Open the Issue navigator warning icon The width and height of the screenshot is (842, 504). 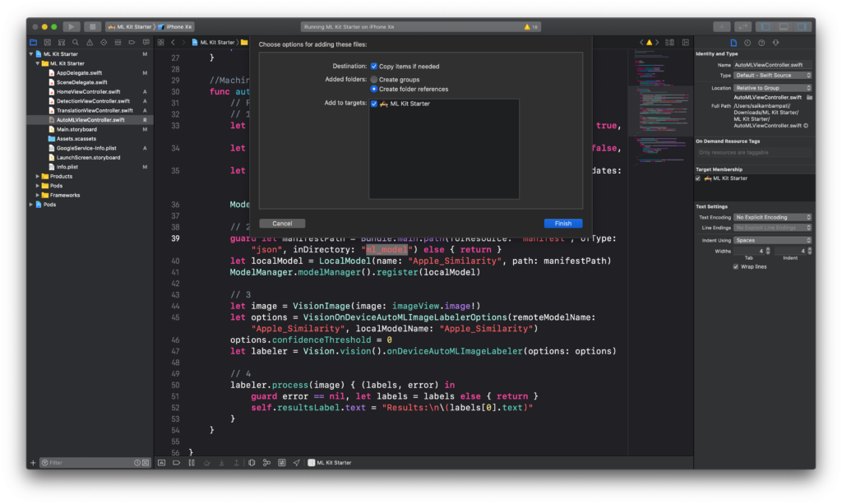[89, 43]
